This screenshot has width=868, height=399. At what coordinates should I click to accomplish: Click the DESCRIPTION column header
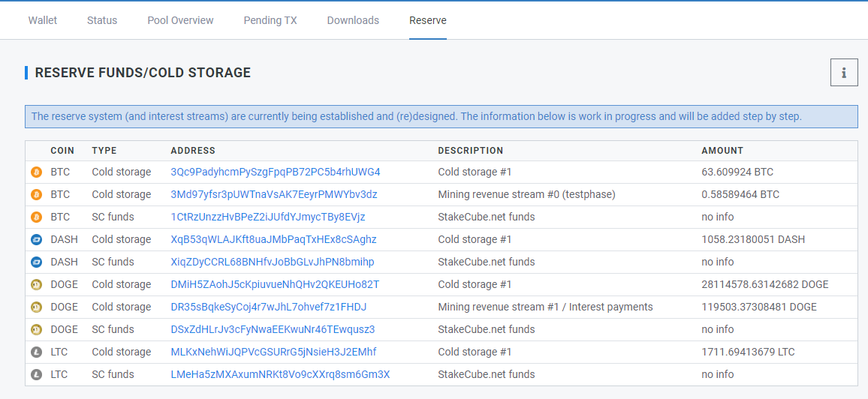pyautogui.click(x=471, y=150)
